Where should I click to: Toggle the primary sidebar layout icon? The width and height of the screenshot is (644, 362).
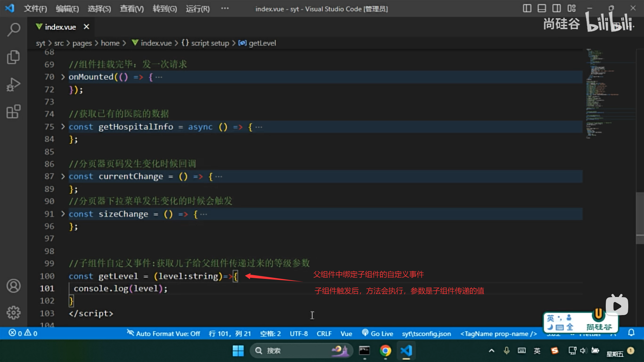pos(527,8)
